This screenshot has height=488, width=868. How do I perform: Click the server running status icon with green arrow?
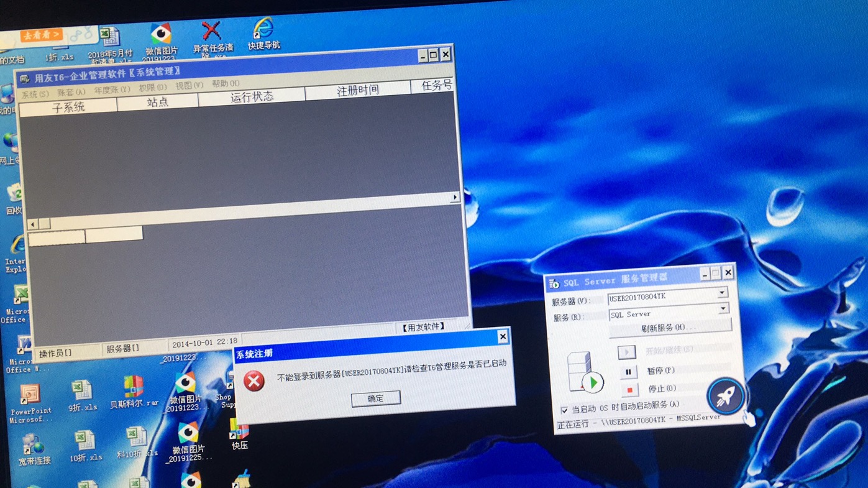coord(585,372)
